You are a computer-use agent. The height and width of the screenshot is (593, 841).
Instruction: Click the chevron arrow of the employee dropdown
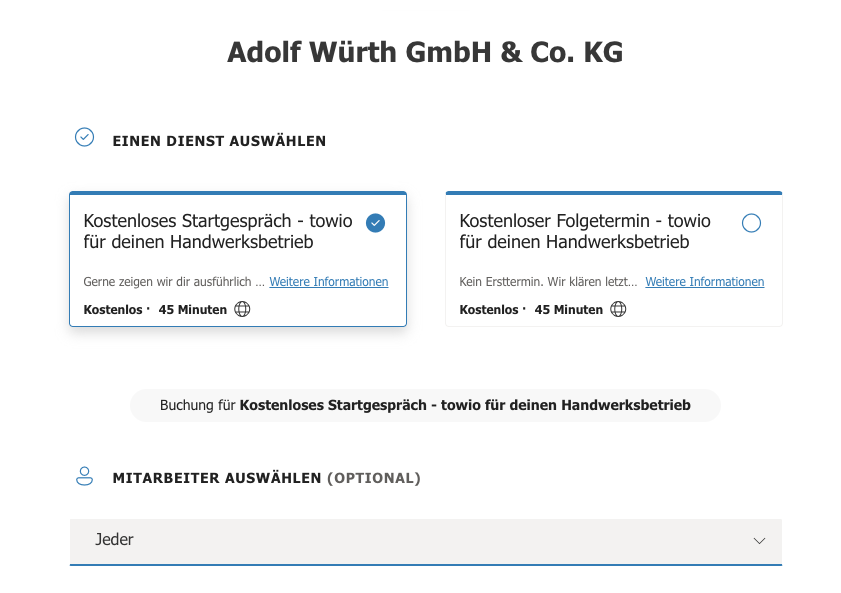pyautogui.click(x=759, y=541)
